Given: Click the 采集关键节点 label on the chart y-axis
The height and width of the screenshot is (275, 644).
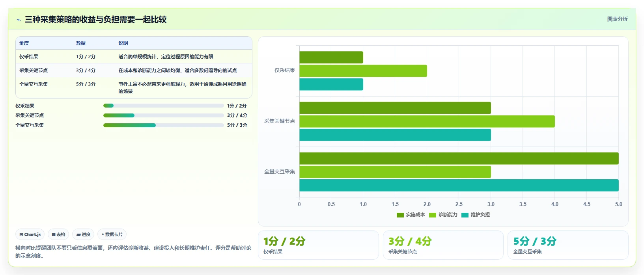Looking at the screenshot, I should [280, 121].
